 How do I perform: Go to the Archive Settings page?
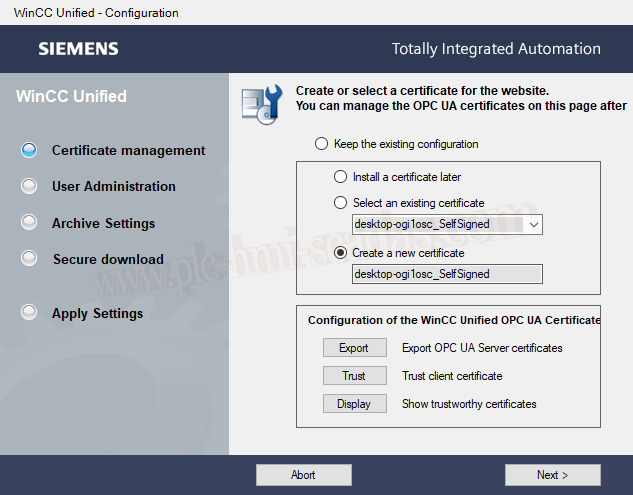click(x=103, y=223)
